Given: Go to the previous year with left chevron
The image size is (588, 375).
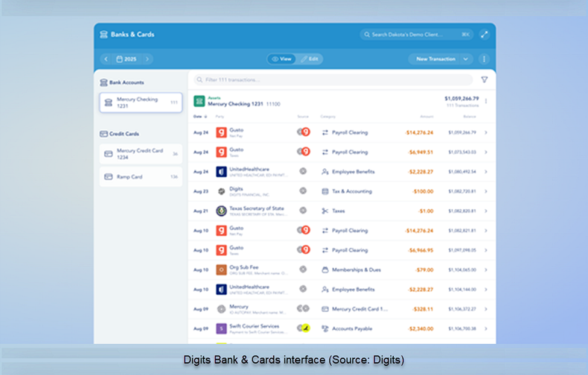Looking at the screenshot, I should pos(106,59).
